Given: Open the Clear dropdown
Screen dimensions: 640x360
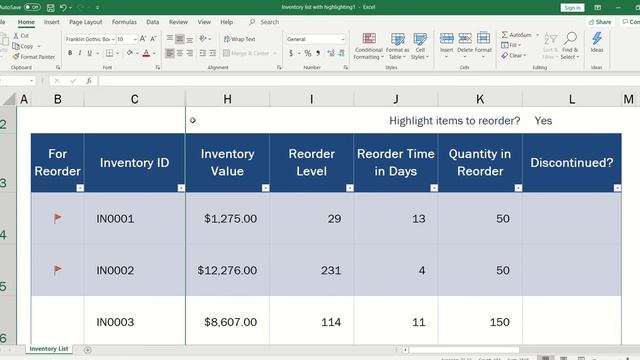Looking at the screenshot, I should coord(514,55).
